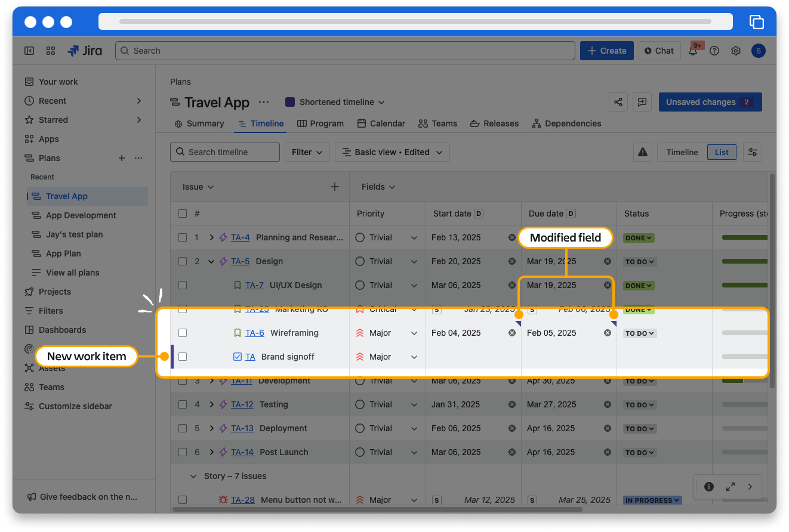The image size is (789, 532).
Task: Click the fullscreen expand arrows icon
Action: point(730,487)
